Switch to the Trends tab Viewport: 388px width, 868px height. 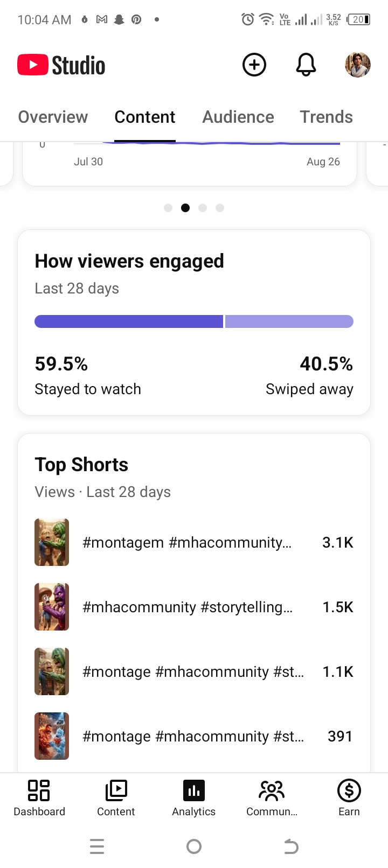click(x=327, y=117)
